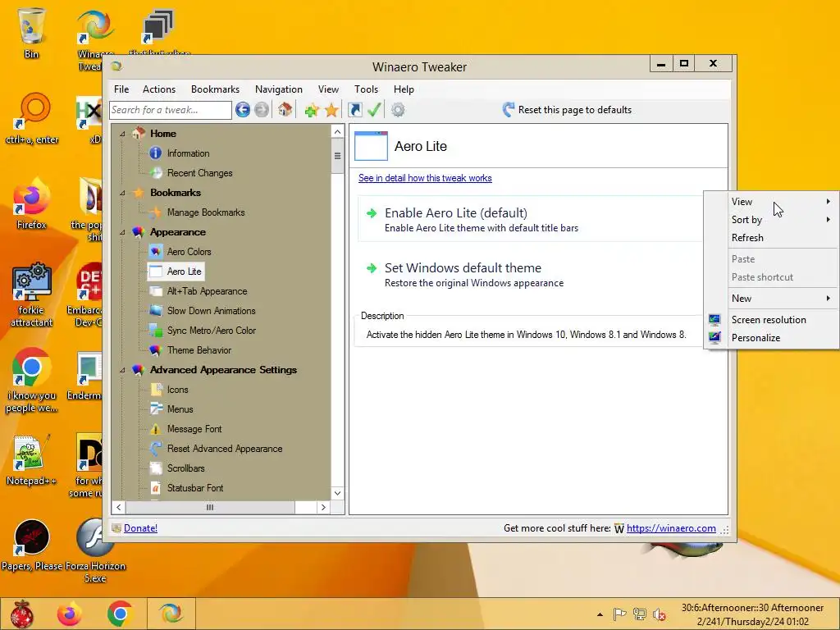The height and width of the screenshot is (630, 840).
Task: Click the grey Forward arrow toolbar icon
Action: 262,110
